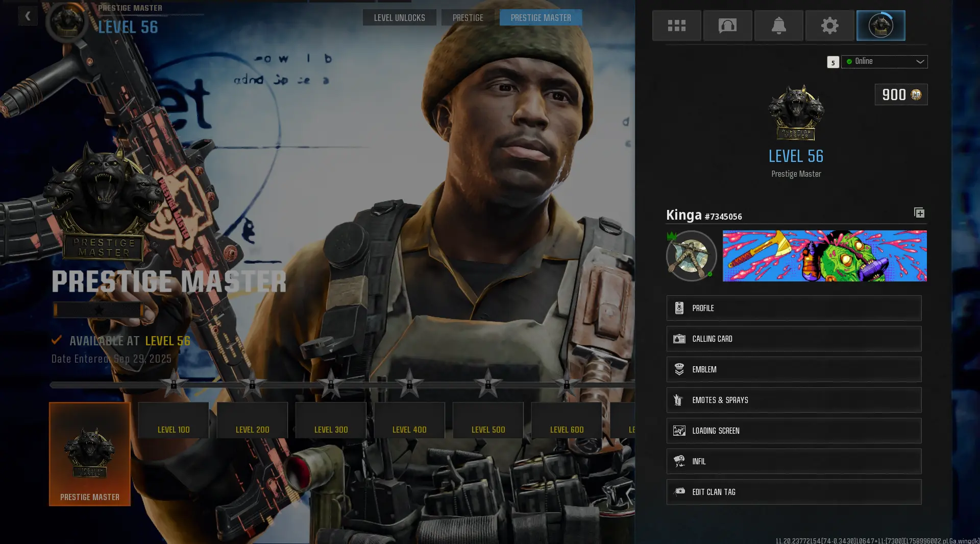
Task: Open the notifications bell icon
Action: [x=778, y=26]
